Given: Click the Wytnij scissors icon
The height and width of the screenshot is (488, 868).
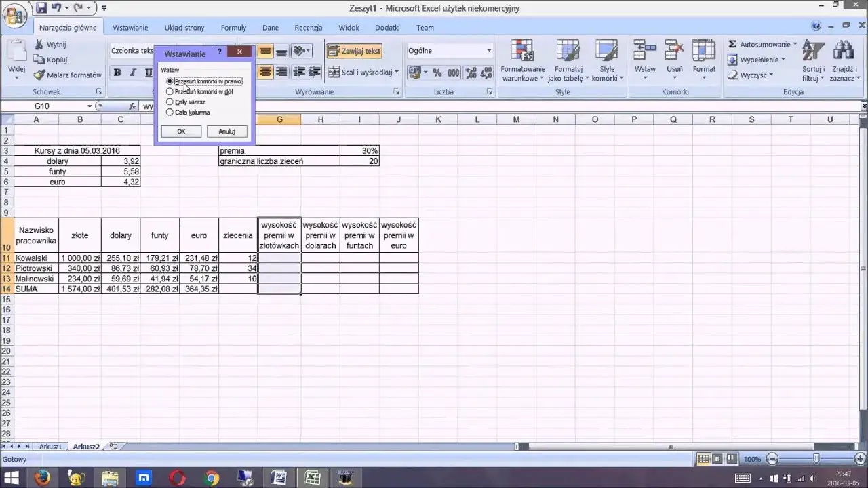Looking at the screenshot, I should [x=39, y=45].
